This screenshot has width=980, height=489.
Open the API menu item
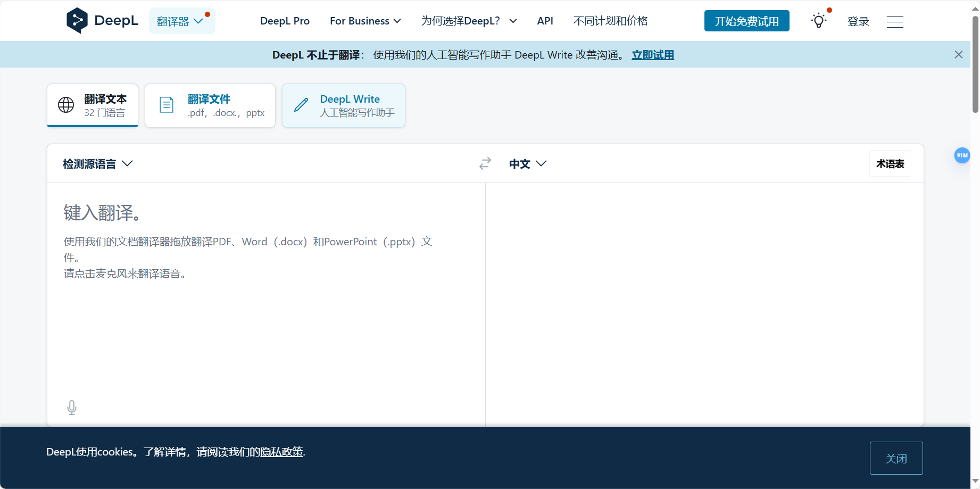[x=545, y=21]
